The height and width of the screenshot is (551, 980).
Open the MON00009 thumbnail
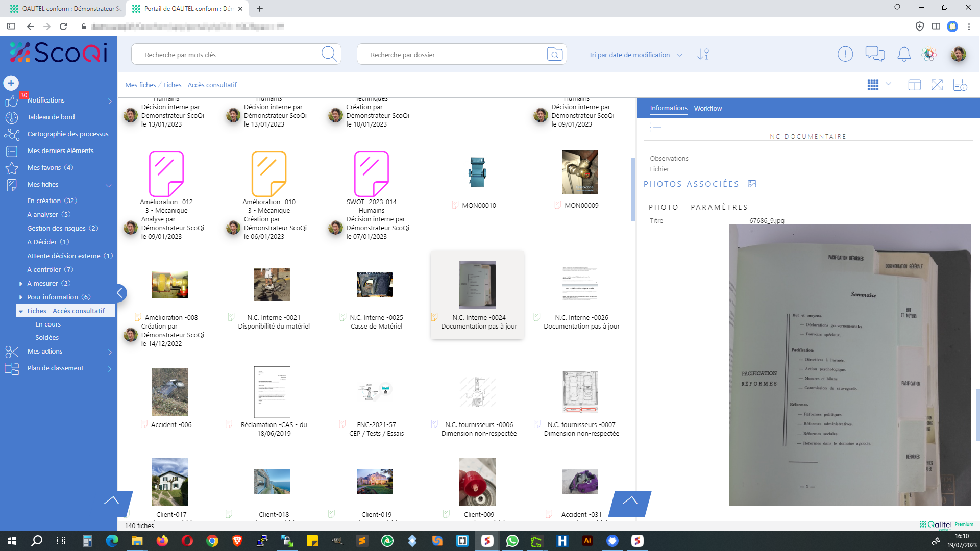tap(580, 172)
